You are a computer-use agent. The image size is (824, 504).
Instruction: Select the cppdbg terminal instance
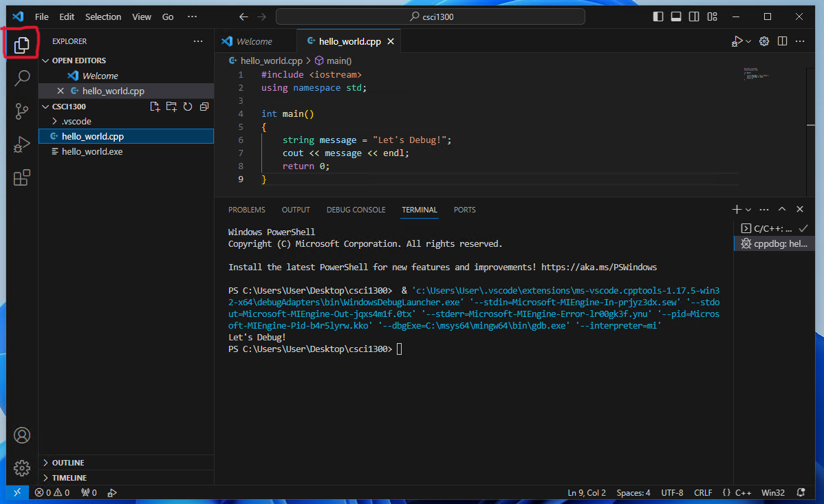(773, 243)
